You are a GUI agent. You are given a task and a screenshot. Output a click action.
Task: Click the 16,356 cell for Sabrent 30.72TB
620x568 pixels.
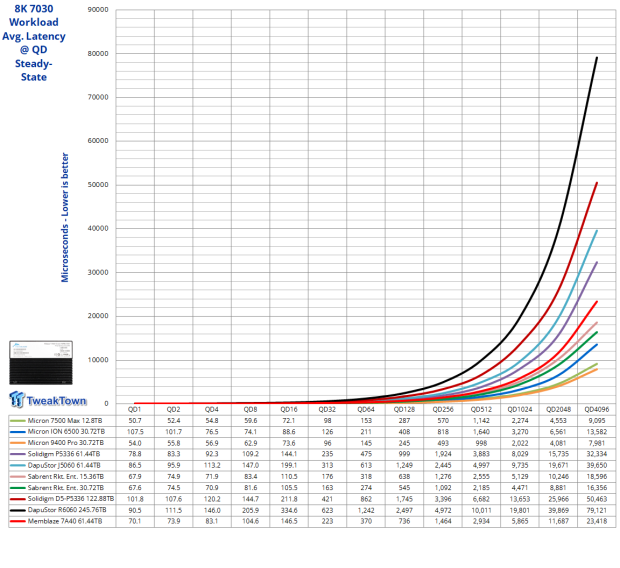click(x=597, y=488)
